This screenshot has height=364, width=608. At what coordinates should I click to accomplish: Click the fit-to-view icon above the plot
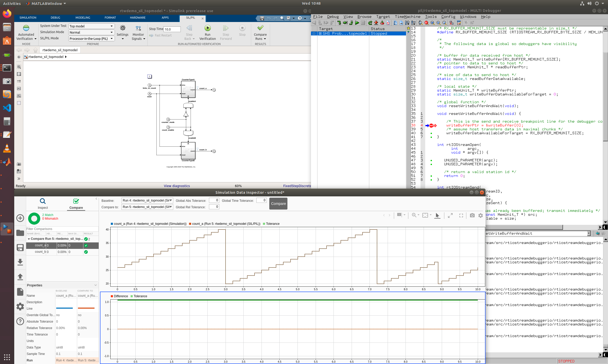click(x=425, y=215)
